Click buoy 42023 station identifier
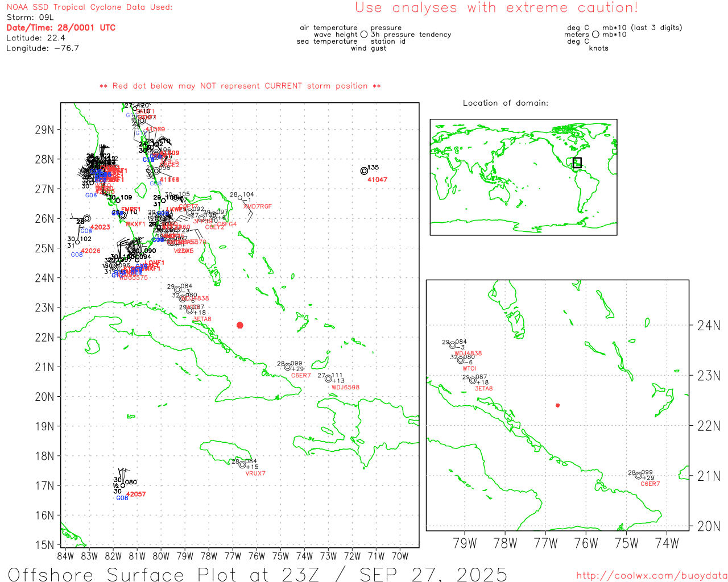 pyautogui.click(x=100, y=227)
